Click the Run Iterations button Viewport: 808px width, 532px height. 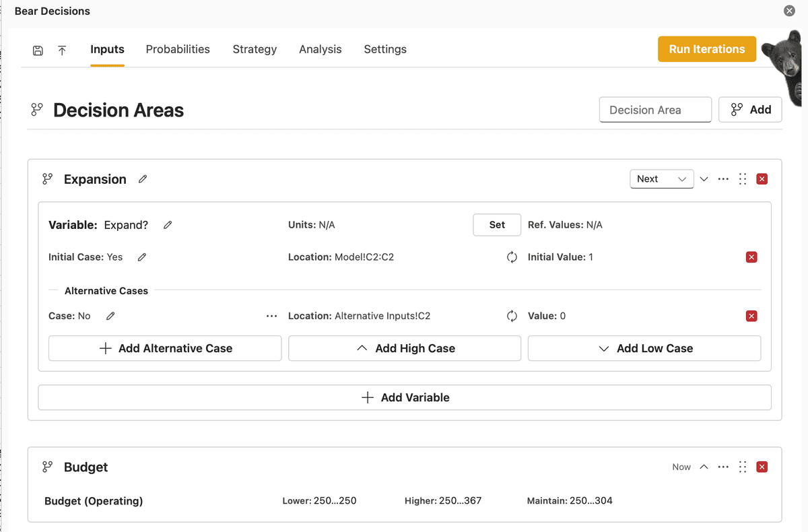point(707,49)
